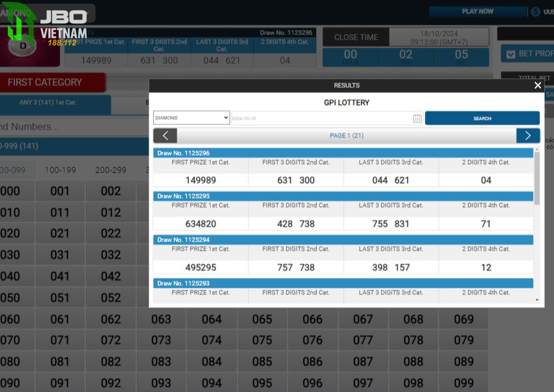Pick number 086 in the grid
This screenshot has height=392, width=554.
tap(312, 361)
